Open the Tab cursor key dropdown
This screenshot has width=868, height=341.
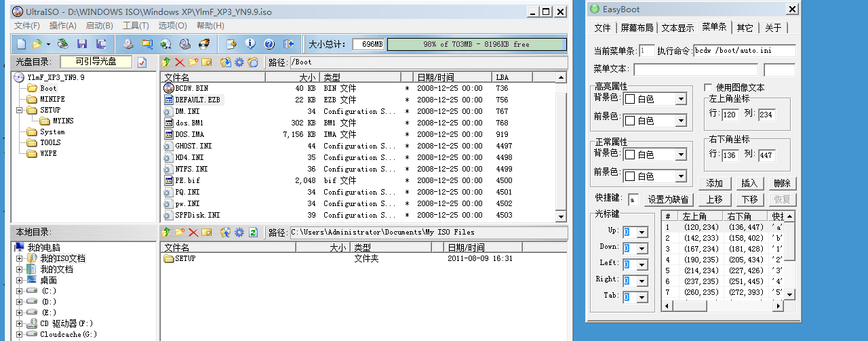642,297
